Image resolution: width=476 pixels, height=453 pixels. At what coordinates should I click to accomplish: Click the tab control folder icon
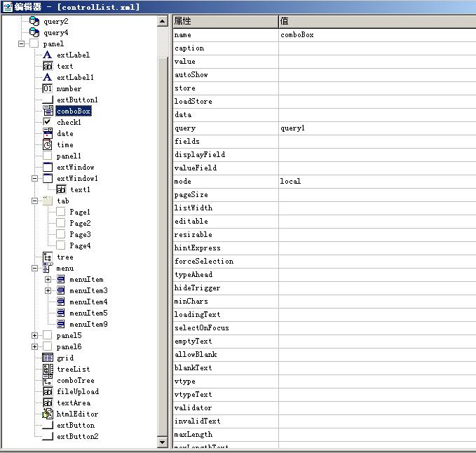point(48,201)
